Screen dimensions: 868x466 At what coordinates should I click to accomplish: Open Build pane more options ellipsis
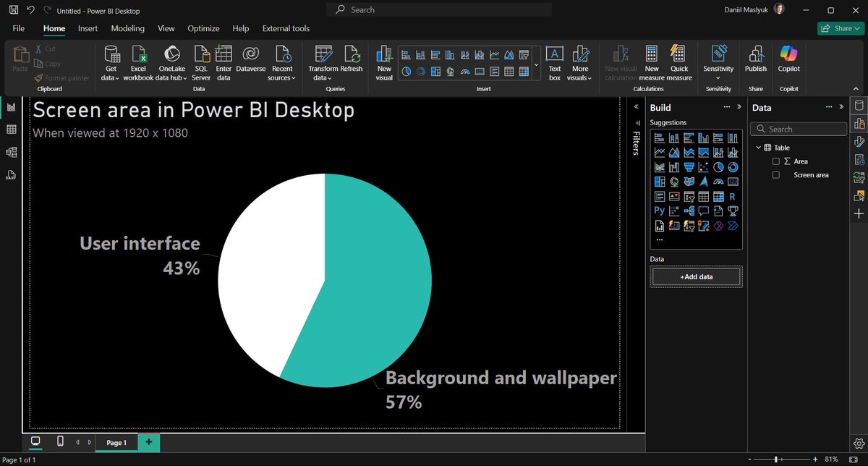pyautogui.click(x=726, y=107)
